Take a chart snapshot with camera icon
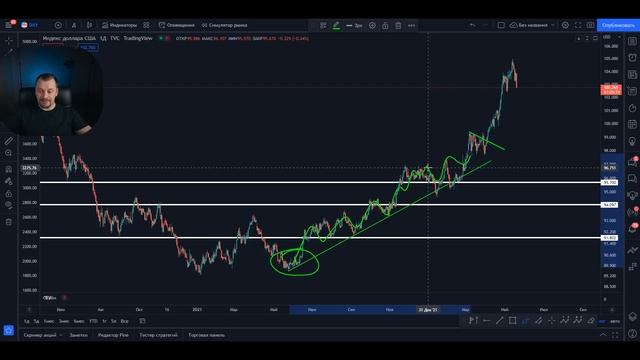 coord(591,25)
